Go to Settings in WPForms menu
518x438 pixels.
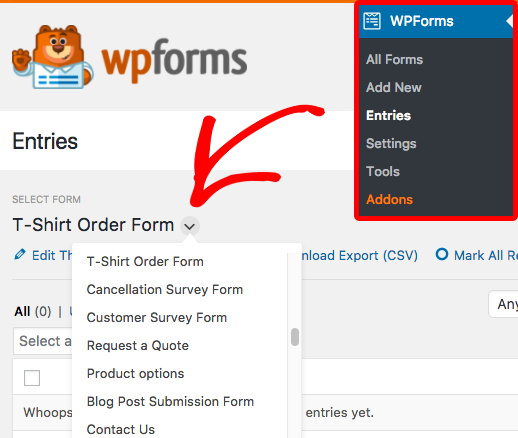coord(391,144)
